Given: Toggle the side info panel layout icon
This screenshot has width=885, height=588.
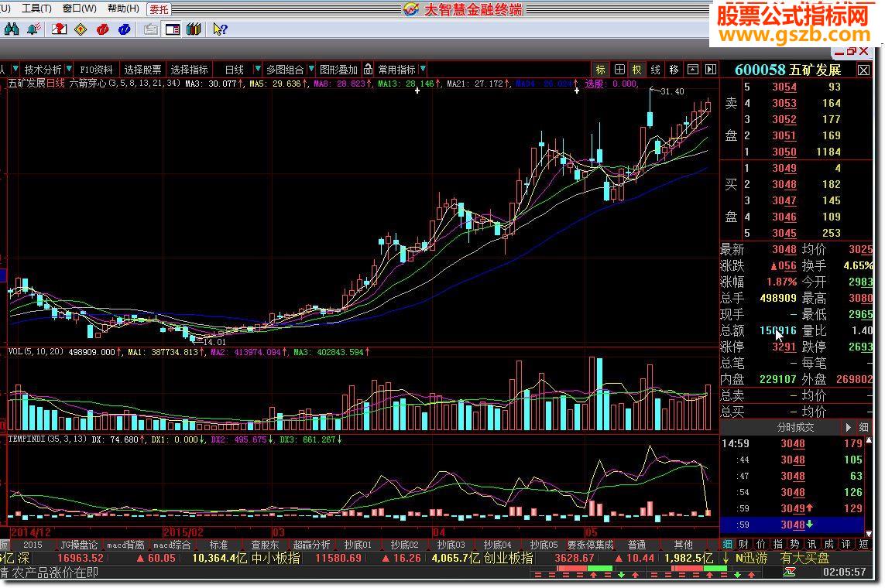Looking at the screenshot, I should point(172,29).
